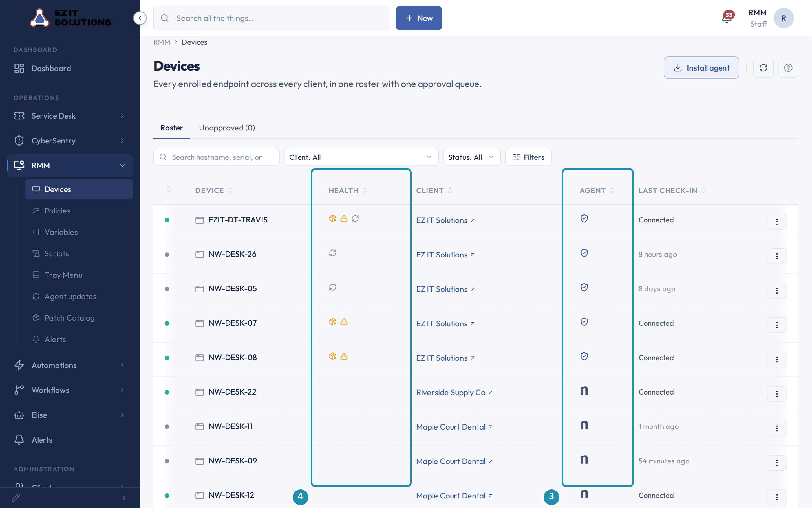This screenshot has width=812, height=508.
Task: Click the NW-DESK-09 device name
Action: pyautogui.click(x=233, y=461)
